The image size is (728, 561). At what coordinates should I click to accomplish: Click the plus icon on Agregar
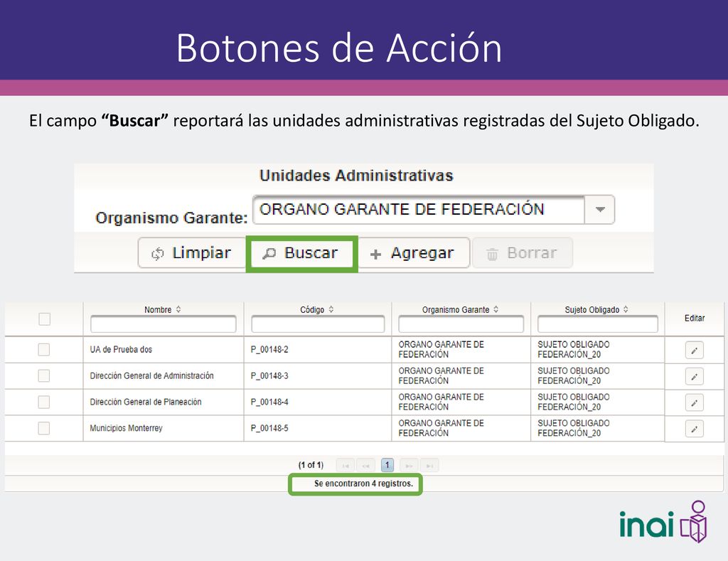point(375,254)
